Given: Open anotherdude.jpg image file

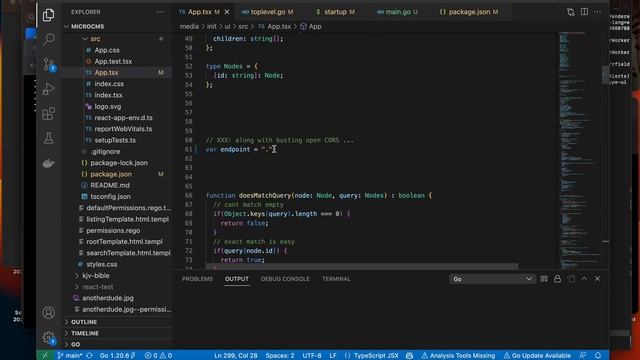Looking at the screenshot, I should (x=108, y=298).
